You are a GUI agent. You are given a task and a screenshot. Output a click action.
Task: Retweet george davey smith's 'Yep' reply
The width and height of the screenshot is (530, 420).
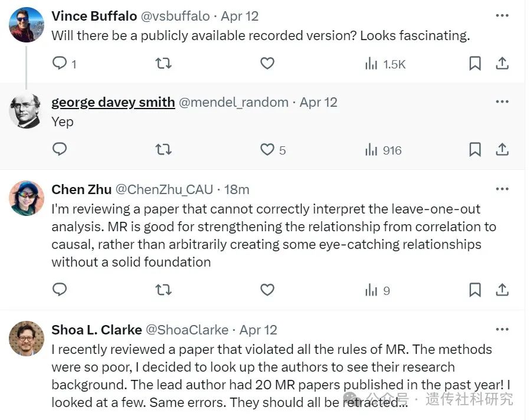163,150
